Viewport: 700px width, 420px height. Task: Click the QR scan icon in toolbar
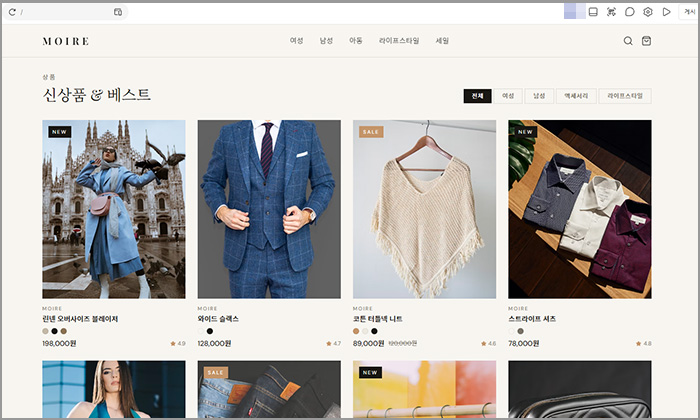611,12
